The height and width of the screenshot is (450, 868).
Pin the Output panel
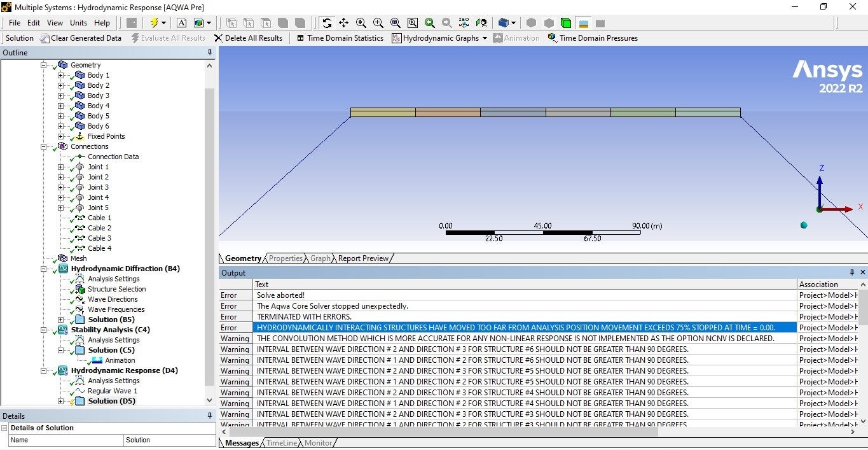tap(852, 272)
